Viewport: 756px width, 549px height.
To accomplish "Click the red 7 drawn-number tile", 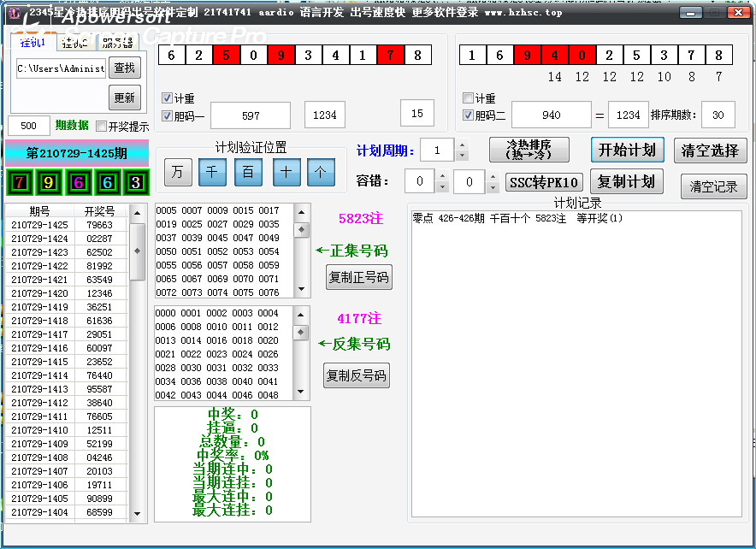I will pos(20,182).
